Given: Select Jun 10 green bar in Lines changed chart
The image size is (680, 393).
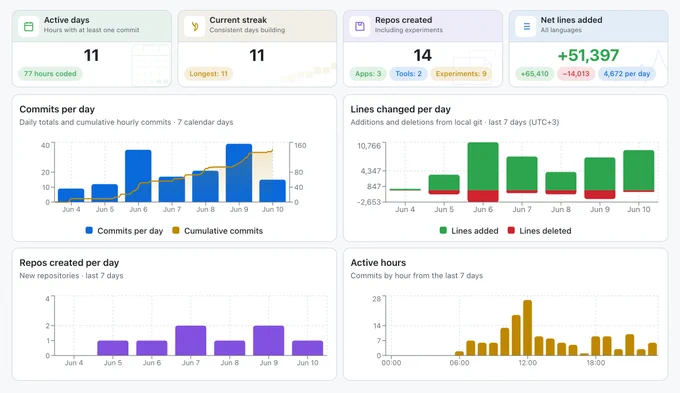Looking at the screenshot, I should click(638, 170).
